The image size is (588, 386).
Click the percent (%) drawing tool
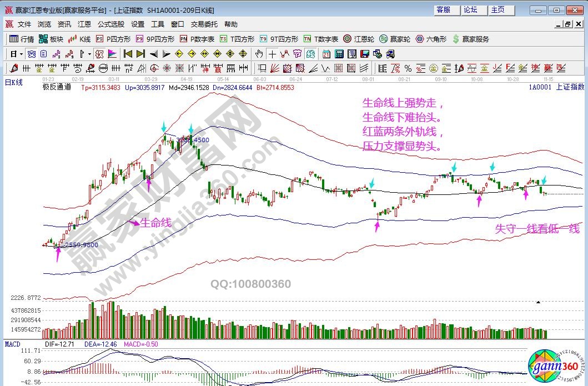[408, 68]
